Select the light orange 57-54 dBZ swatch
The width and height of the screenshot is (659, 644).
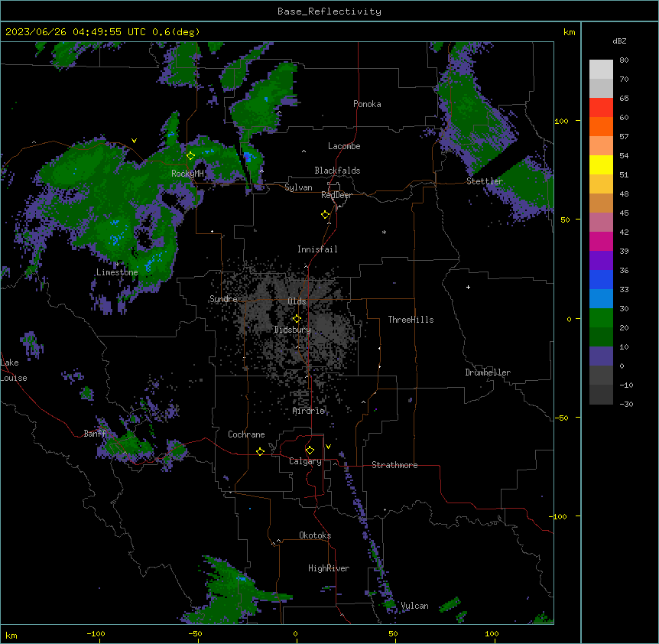coord(601,146)
